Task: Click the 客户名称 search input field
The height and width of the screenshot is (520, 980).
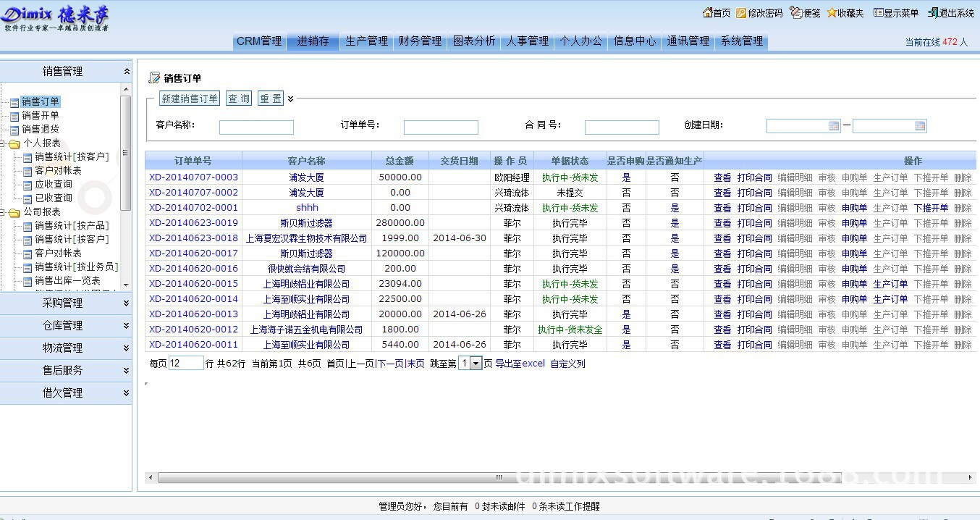Action: 256,127
